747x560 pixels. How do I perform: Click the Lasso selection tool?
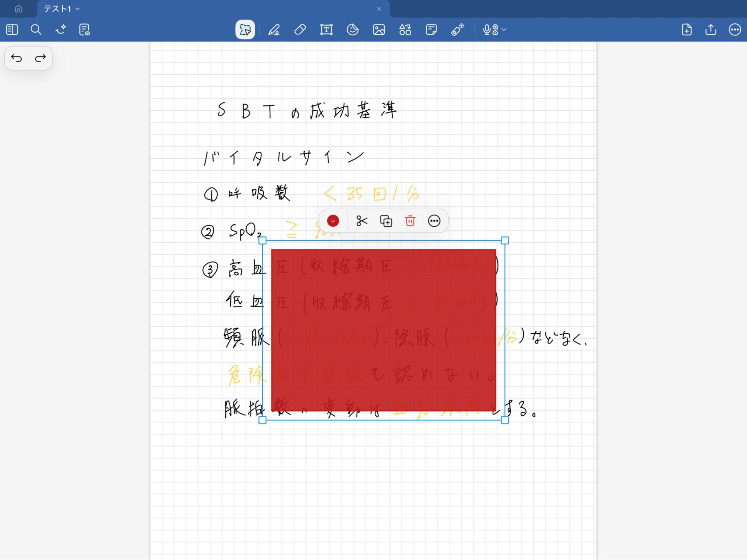(245, 30)
